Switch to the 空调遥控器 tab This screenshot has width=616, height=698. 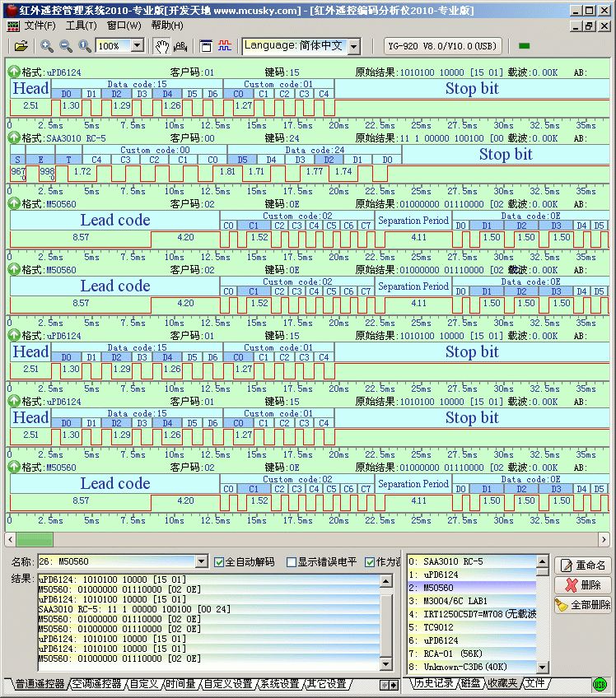[96, 684]
